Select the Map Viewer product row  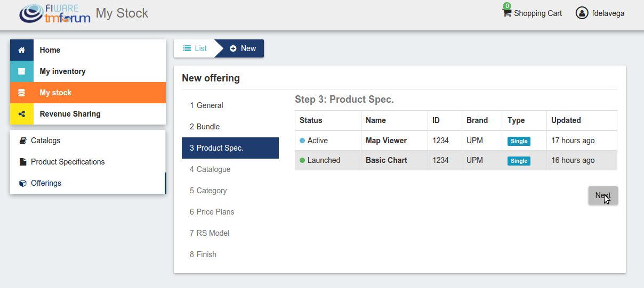coord(456,141)
